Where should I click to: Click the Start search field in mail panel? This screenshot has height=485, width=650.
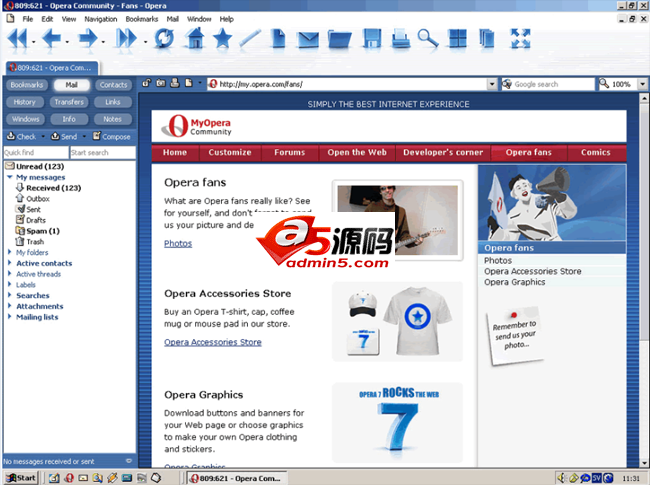click(x=103, y=153)
